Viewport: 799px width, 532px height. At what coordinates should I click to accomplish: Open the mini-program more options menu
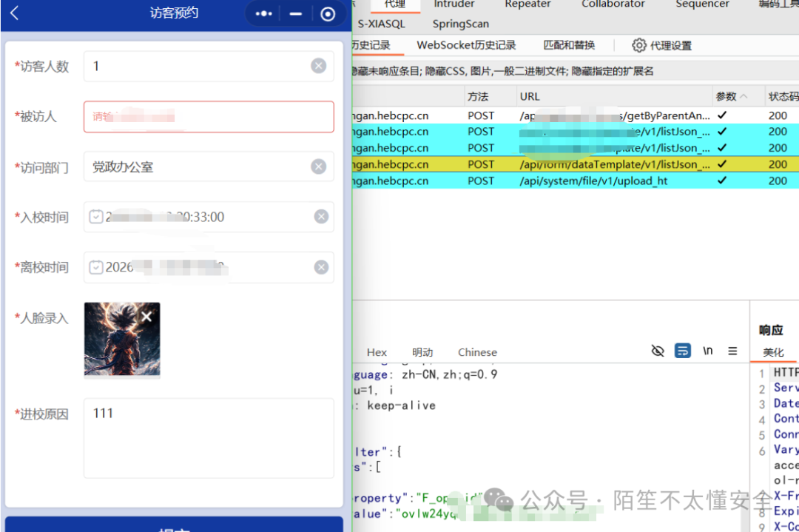pyautogui.click(x=263, y=13)
